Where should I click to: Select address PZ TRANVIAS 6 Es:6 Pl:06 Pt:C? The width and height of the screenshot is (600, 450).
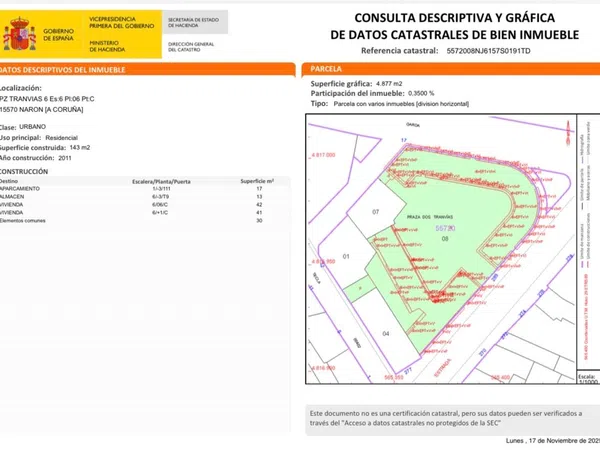tap(47, 99)
